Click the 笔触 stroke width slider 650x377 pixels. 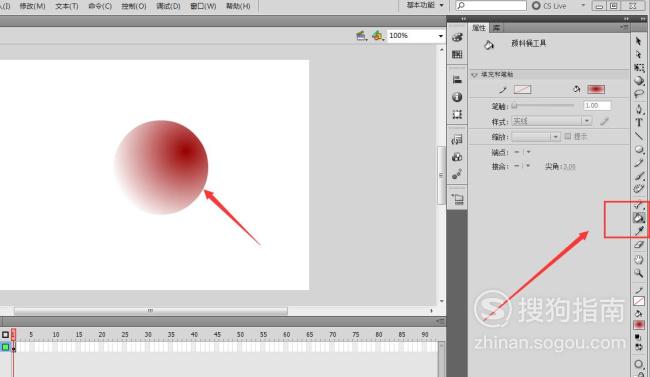tap(543, 106)
